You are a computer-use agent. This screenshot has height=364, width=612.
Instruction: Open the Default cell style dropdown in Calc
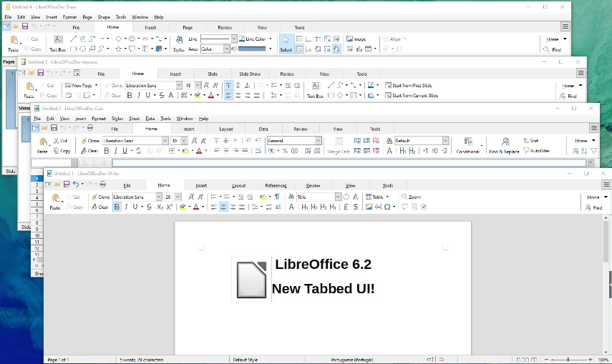click(445, 140)
